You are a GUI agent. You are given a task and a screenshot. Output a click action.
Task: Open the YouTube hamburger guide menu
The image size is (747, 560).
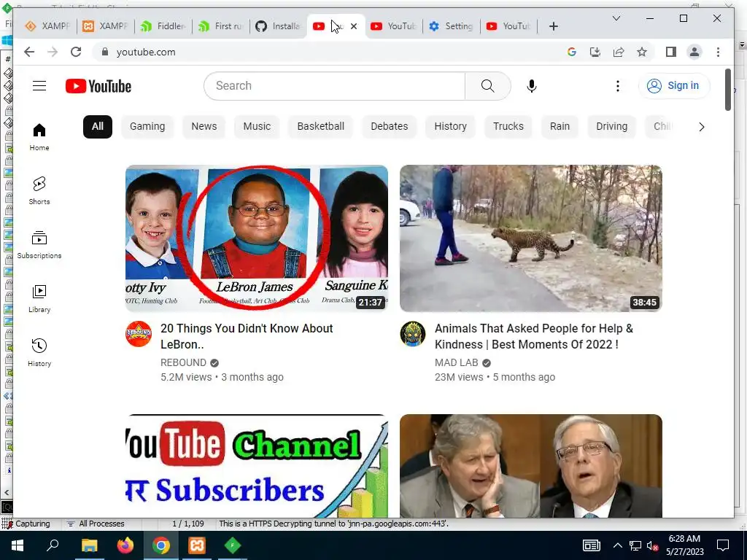coord(39,86)
